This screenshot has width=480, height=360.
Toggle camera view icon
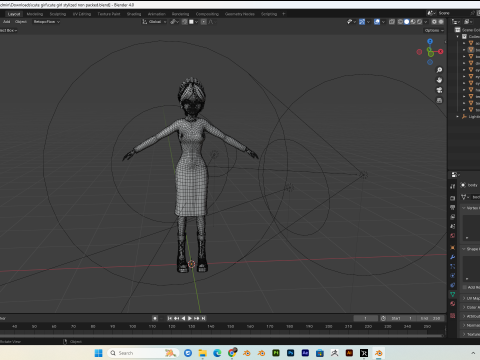(x=439, y=90)
